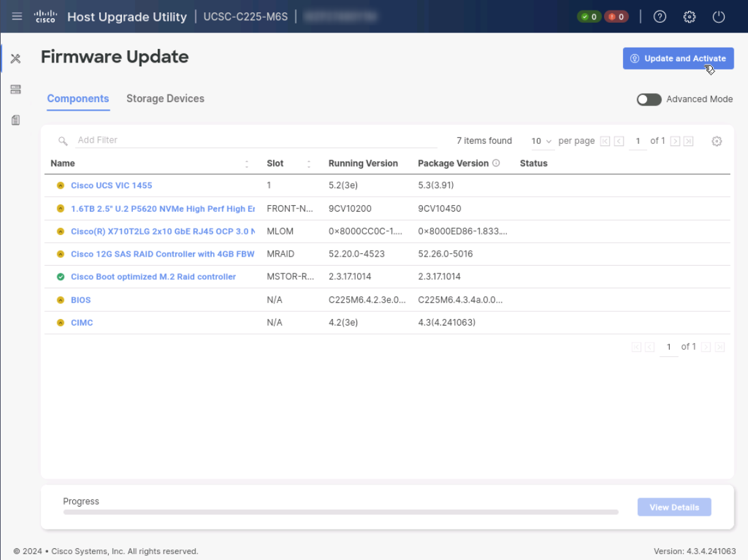Open the CIMC component link
Screen dimensions: 748x560
pyautogui.click(x=81, y=323)
